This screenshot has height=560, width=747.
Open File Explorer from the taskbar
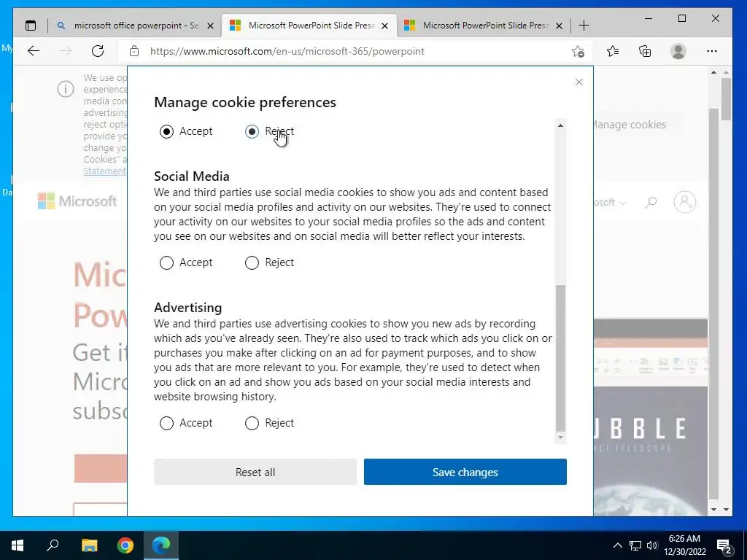click(90, 545)
